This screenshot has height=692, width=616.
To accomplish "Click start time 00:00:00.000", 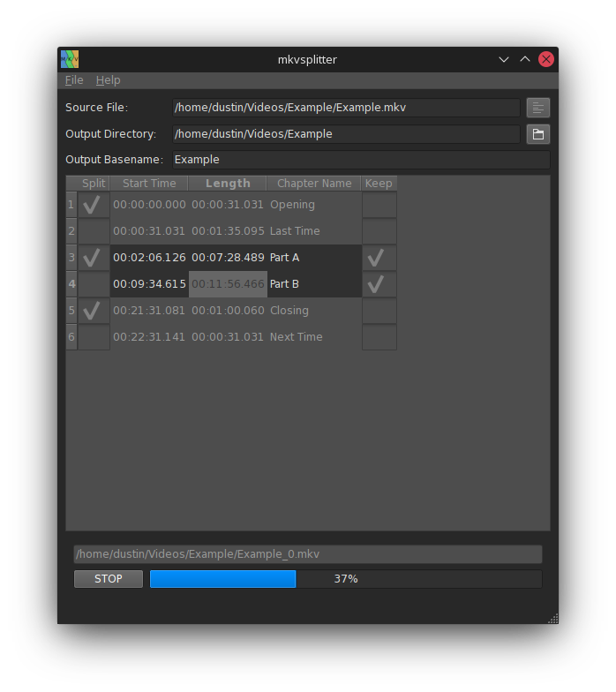I will pos(149,205).
